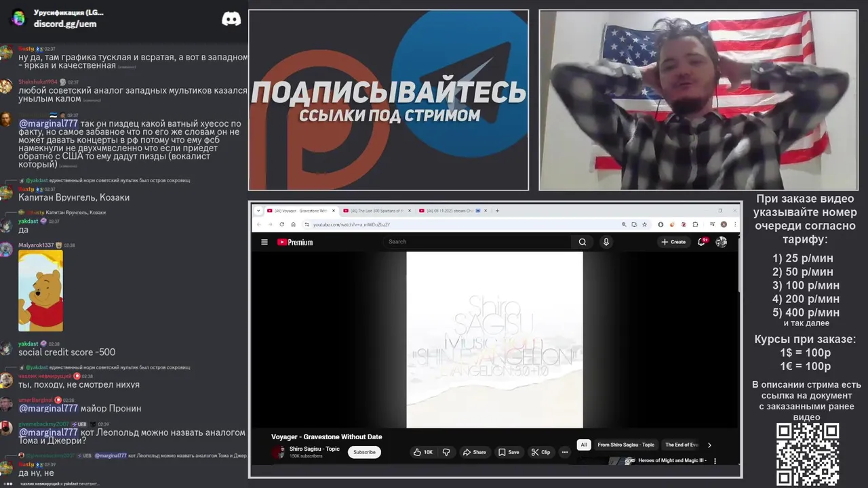Activate voice search microphone on YouTube
The image size is (868, 488).
(x=606, y=242)
